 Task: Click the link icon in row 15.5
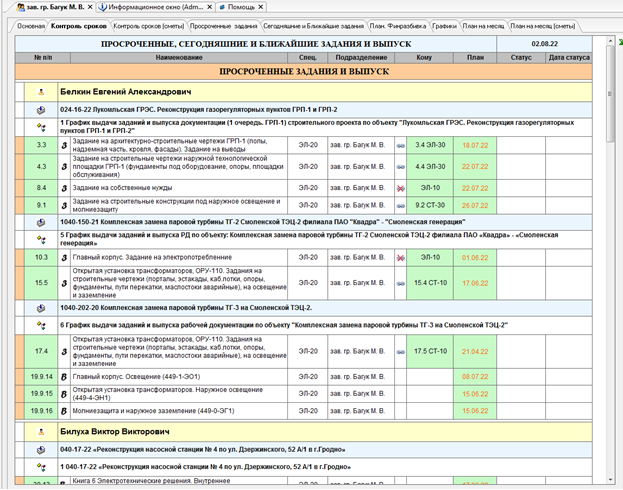pos(400,283)
